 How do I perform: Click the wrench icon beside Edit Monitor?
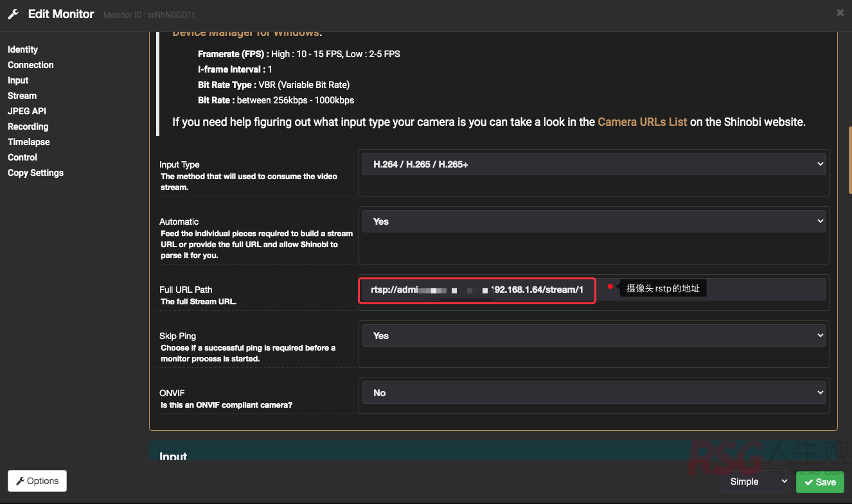13,14
